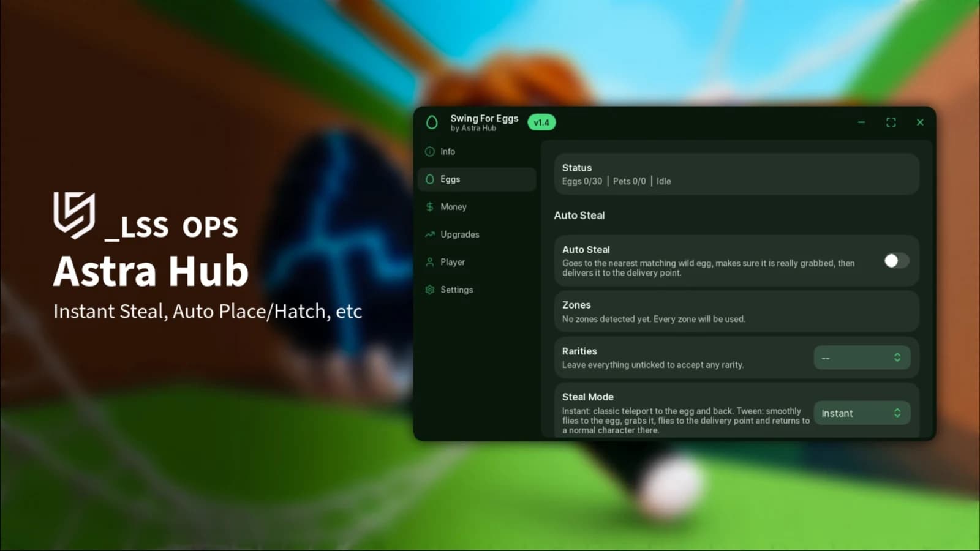Screen dimensions: 980x551
Task: Enable the Auto Steal toggle
Action: (x=897, y=261)
